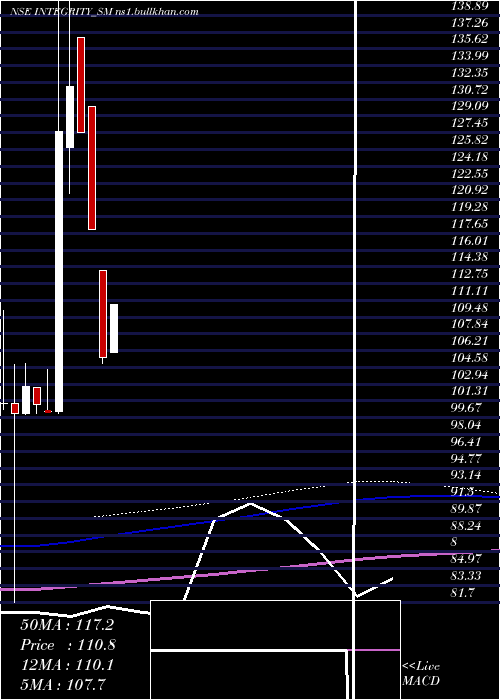Click the 109.48 price label
Image resolution: width=500 pixels, height=700 pixels.
(470, 308)
